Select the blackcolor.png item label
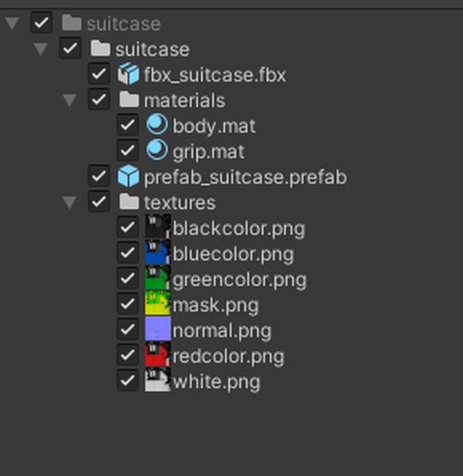 pos(239,229)
